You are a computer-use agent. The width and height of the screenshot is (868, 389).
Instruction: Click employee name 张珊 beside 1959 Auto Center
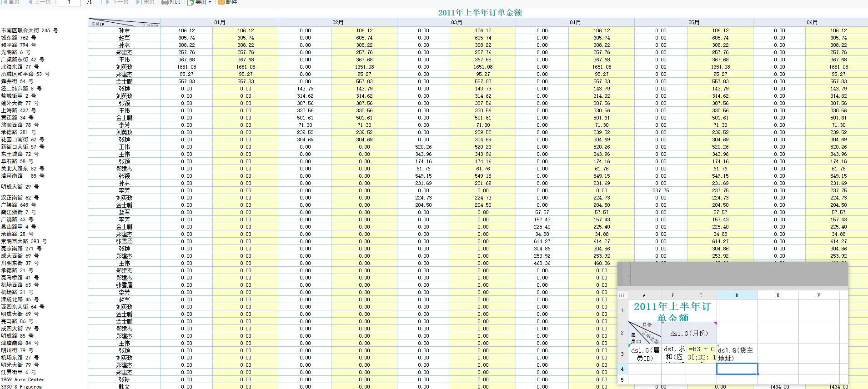click(124, 379)
